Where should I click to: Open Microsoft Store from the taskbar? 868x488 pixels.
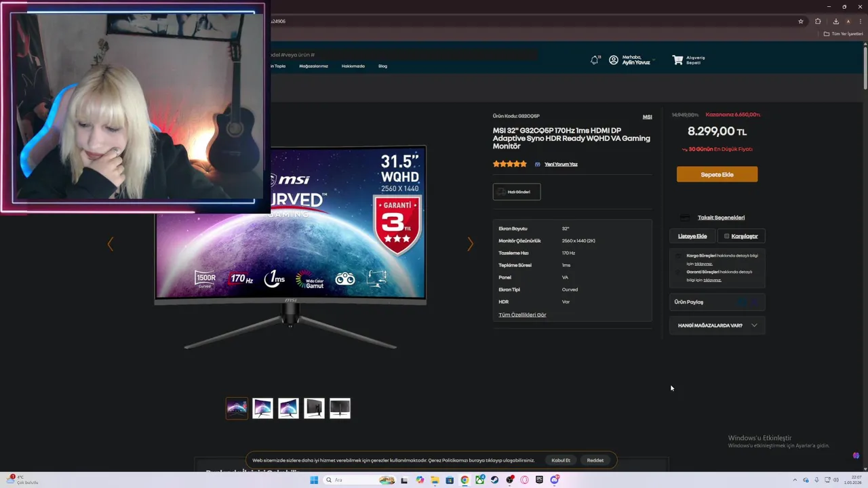tap(450, 480)
